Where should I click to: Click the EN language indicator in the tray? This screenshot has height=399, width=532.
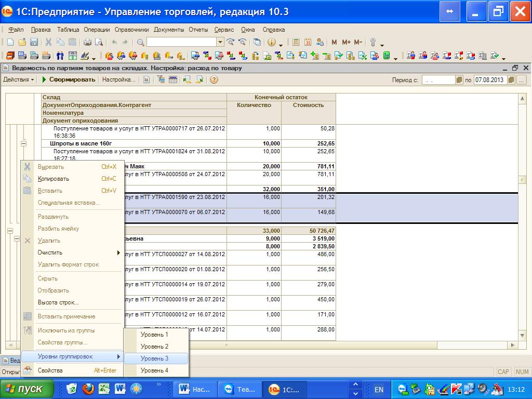tap(379, 390)
